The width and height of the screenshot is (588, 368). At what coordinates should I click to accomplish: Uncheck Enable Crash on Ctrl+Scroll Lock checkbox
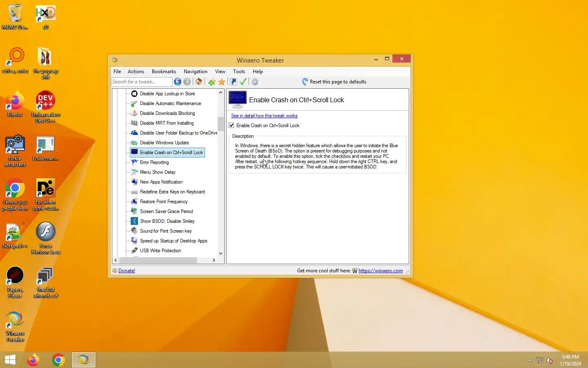232,126
